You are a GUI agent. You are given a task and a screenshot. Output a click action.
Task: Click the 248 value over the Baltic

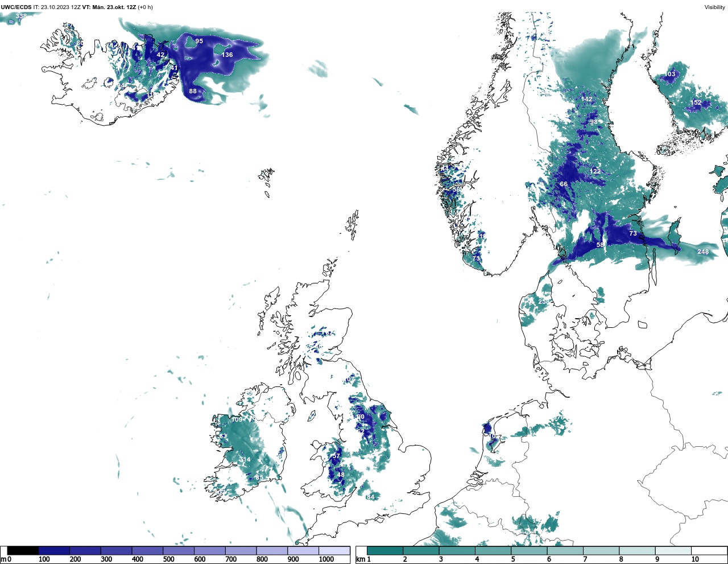(x=703, y=252)
